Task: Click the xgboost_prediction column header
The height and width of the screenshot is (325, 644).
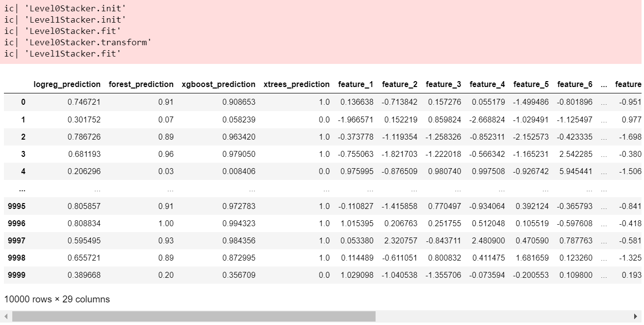Action: pyautogui.click(x=219, y=85)
